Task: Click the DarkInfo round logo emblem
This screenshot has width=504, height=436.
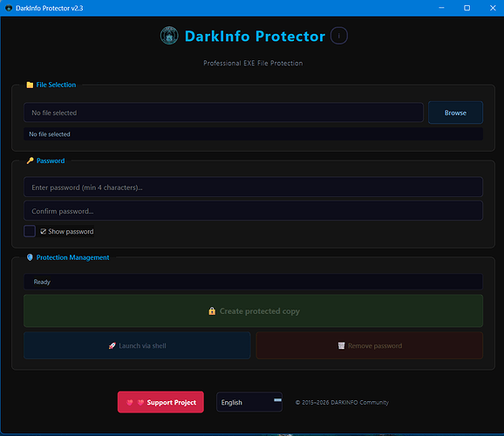Action: tap(169, 36)
